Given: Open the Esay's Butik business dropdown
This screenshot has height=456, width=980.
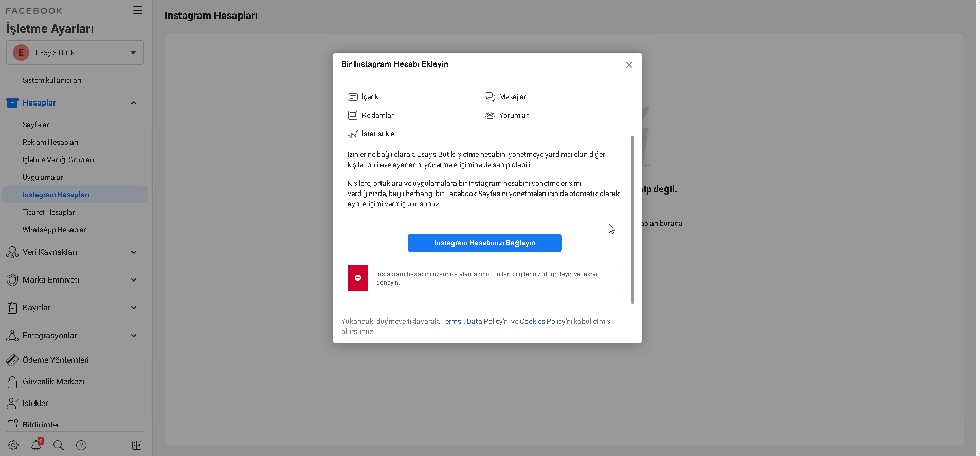Looking at the screenshot, I should (x=75, y=52).
